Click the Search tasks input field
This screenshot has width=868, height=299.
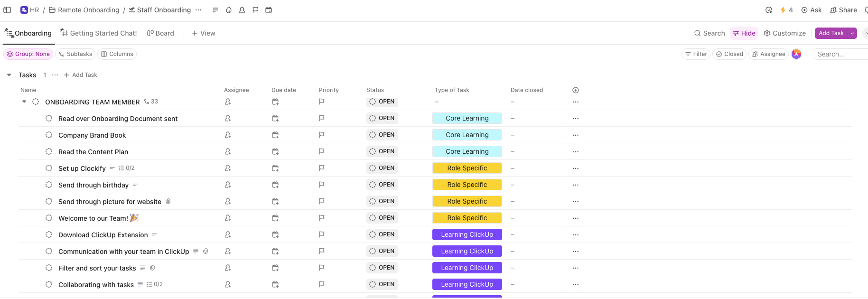click(840, 54)
